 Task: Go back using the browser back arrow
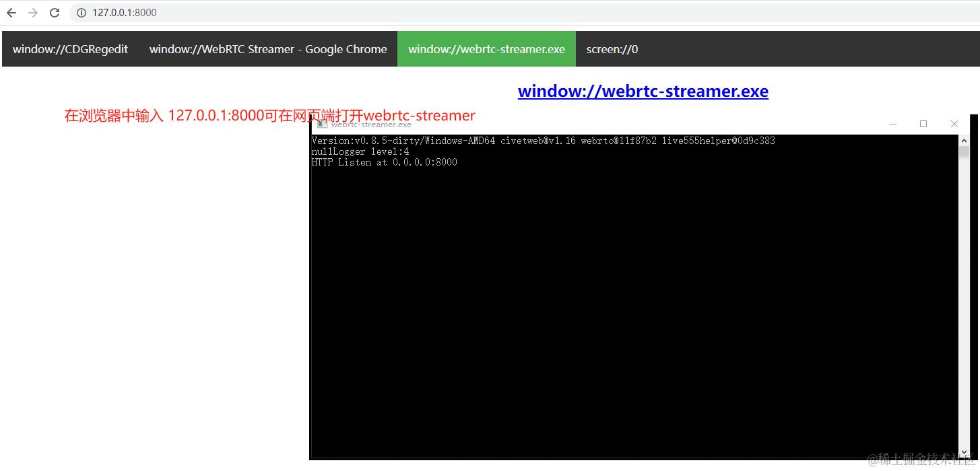[x=11, y=13]
